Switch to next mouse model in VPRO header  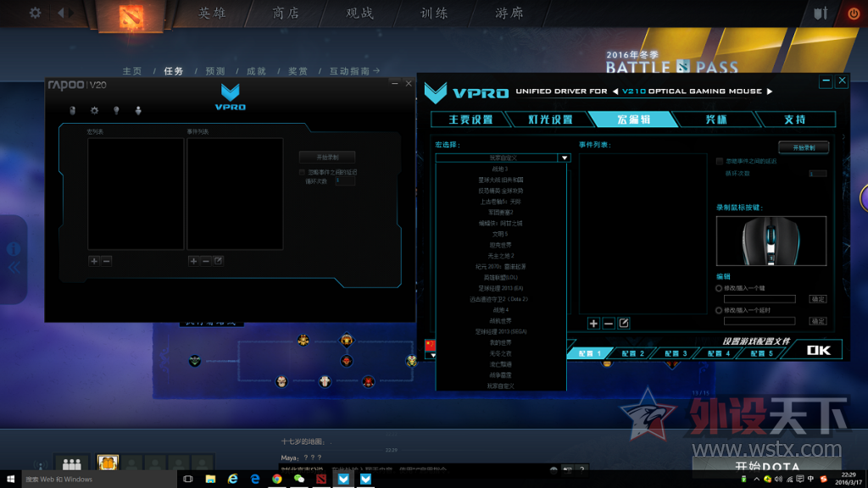(770, 91)
